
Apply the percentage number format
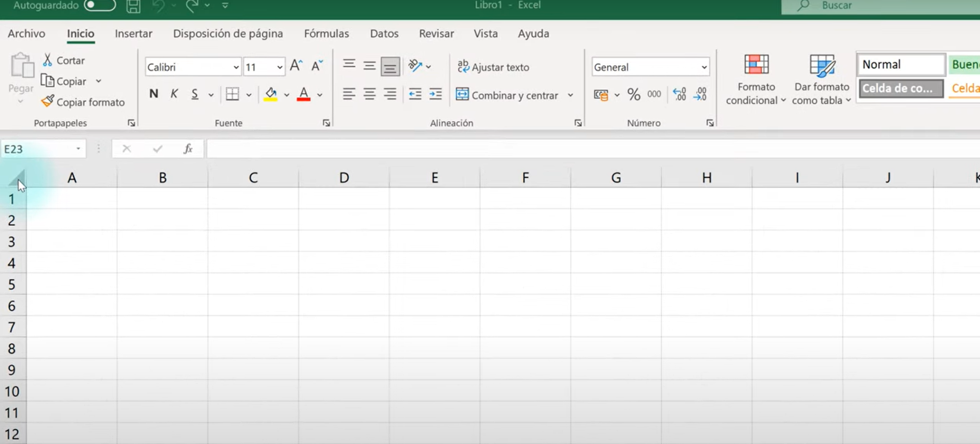coord(635,94)
